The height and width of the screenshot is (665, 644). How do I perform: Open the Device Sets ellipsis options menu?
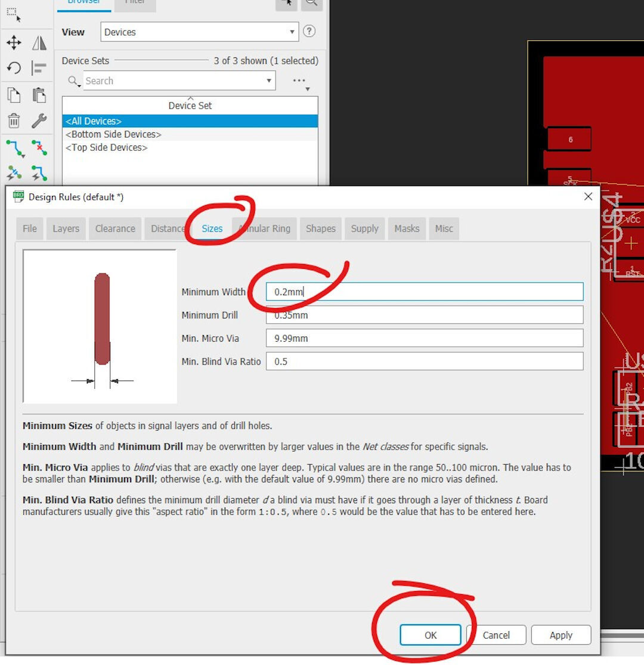(299, 81)
